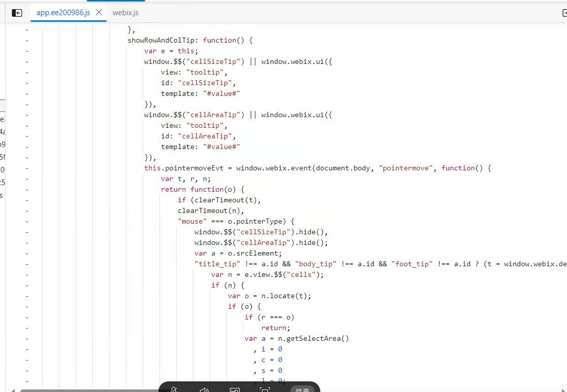567x392 pixels.
Task: Select the app.ee200986.js file tab
Action: tap(63, 13)
